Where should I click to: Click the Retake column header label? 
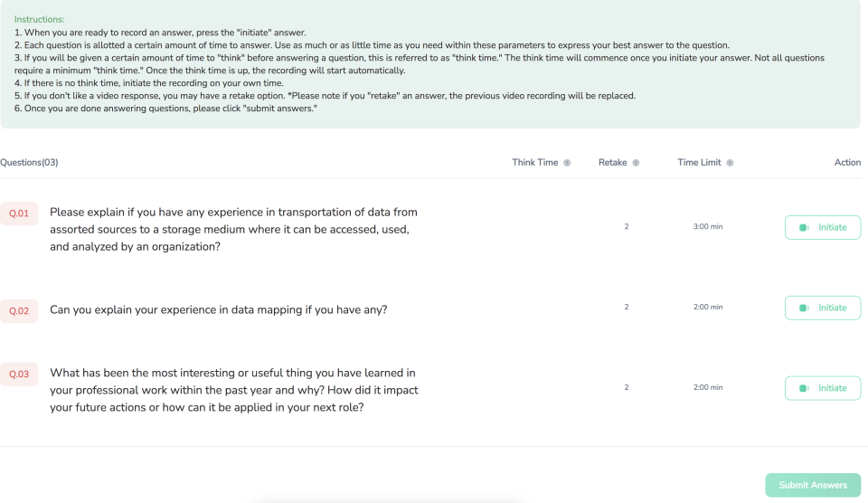pos(612,163)
